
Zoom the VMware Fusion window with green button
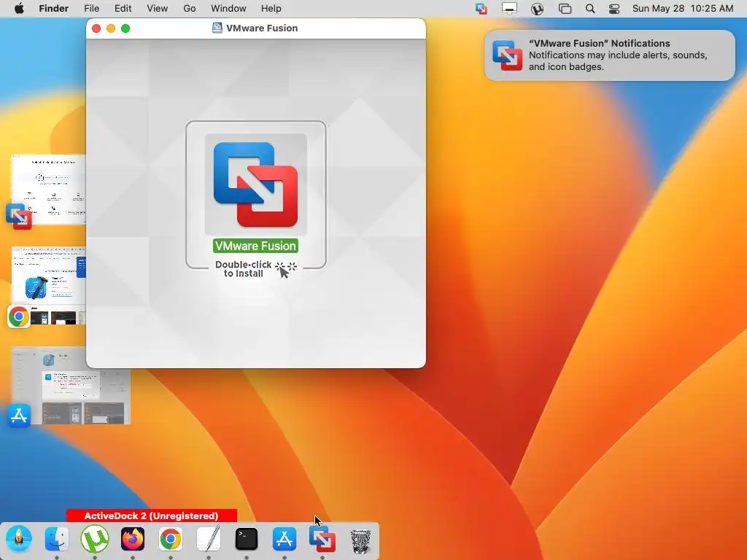125,28
